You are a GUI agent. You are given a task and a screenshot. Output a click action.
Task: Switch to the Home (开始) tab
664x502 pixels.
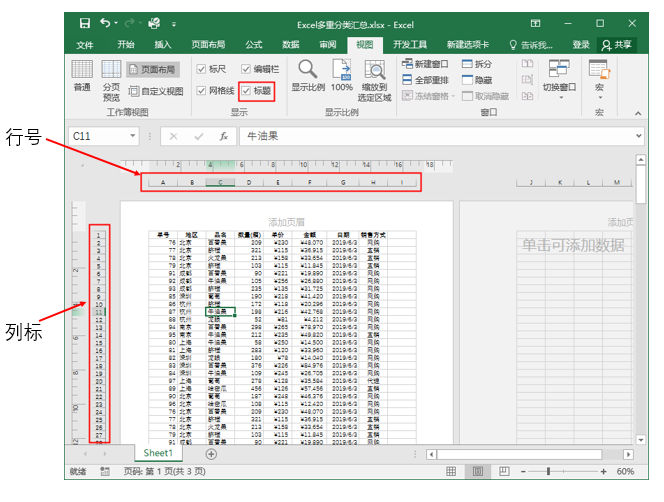(126, 45)
